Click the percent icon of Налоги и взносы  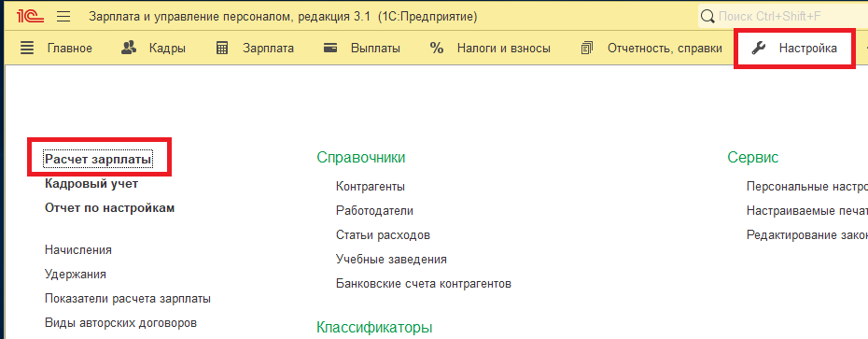click(437, 49)
